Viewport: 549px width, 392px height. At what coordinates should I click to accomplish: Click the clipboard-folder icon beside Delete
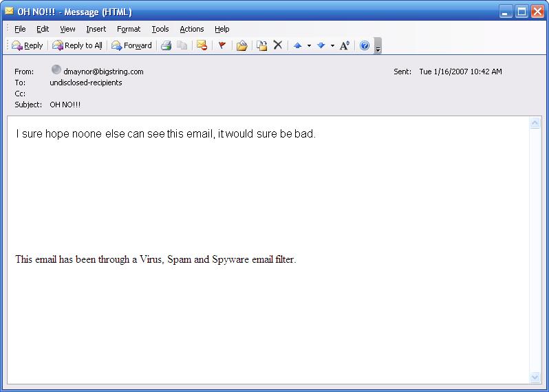pyautogui.click(x=262, y=45)
